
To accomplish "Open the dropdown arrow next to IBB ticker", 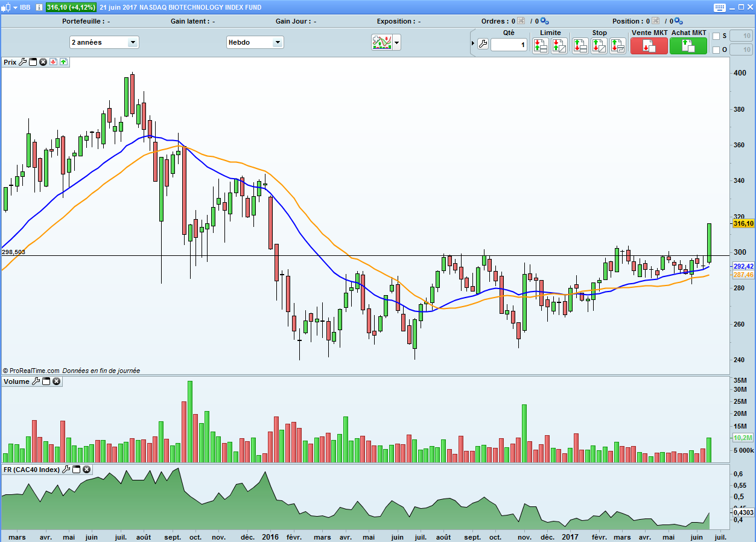I will [15, 7].
